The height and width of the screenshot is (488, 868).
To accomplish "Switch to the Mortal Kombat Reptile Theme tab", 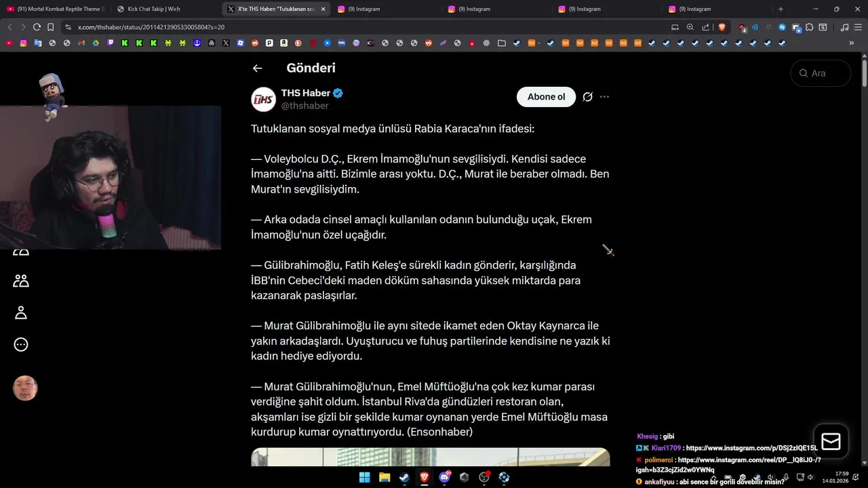I will pyautogui.click(x=56, y=9).
